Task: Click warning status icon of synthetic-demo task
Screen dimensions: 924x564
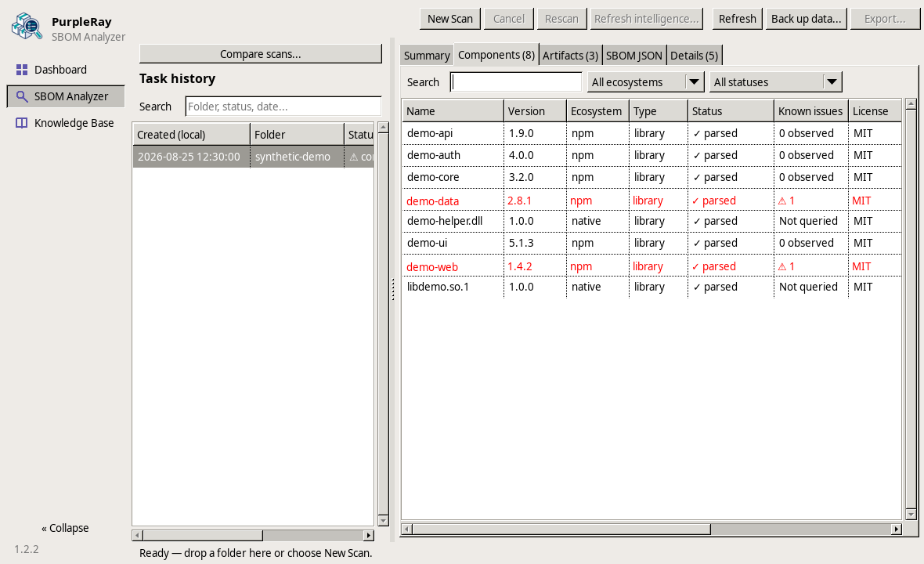Action: 354,157
